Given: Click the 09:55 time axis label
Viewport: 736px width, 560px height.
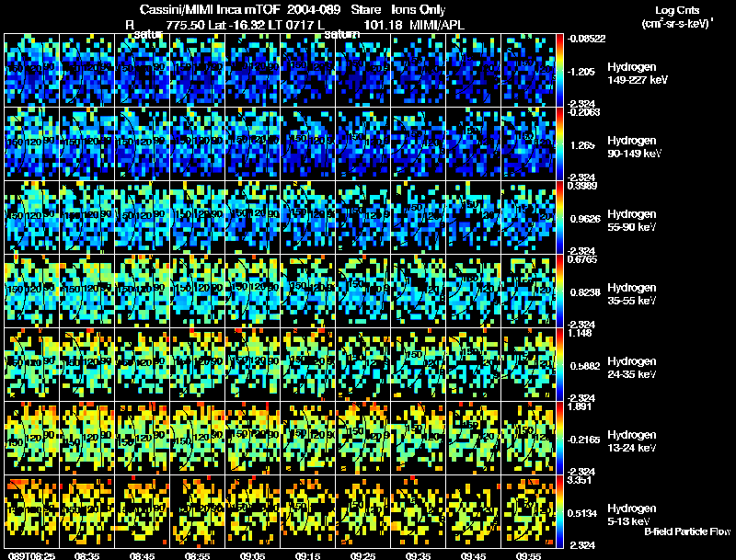Looking at the screenshot, I should pos(528,555).
